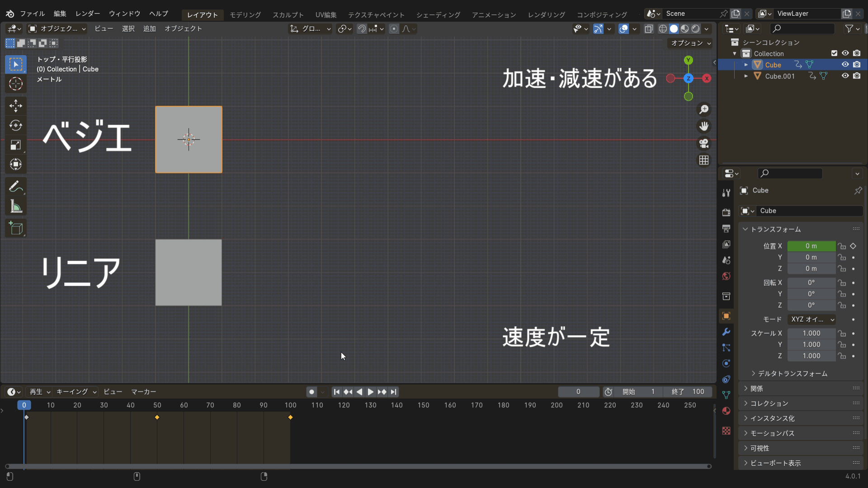Select the keyframe at frame 50
The image size is (868, 488).
(x=157, y=417)
